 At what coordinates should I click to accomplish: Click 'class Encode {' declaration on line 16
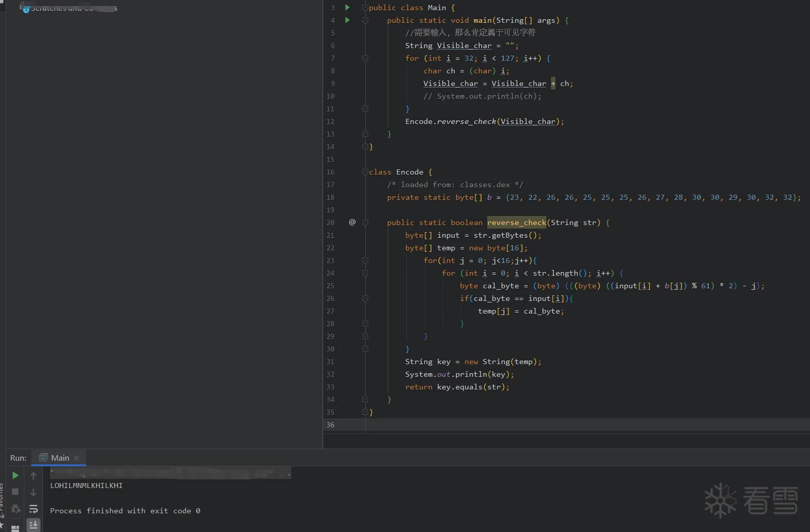[x=401, y=172]
